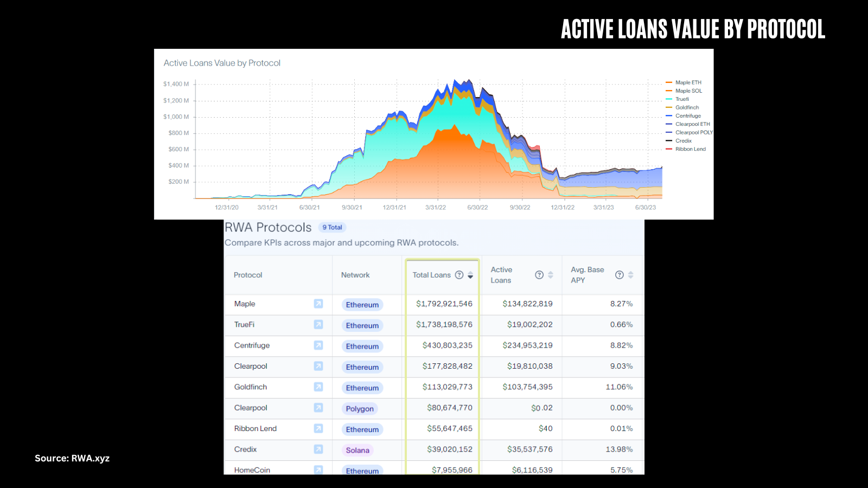Open Centrifuge protocol external link icon
This screenshot has width=868, height=488.
point(318,345)
